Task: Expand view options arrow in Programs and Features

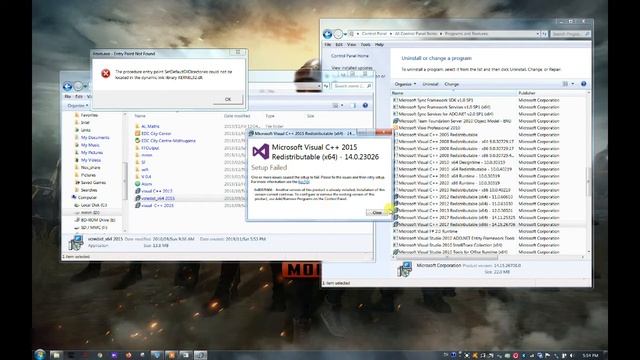Action: (x=573, y=84)
